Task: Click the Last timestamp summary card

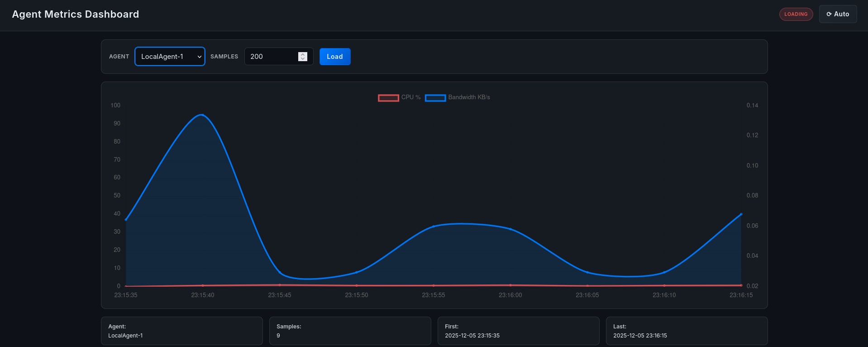Action: 687,331
